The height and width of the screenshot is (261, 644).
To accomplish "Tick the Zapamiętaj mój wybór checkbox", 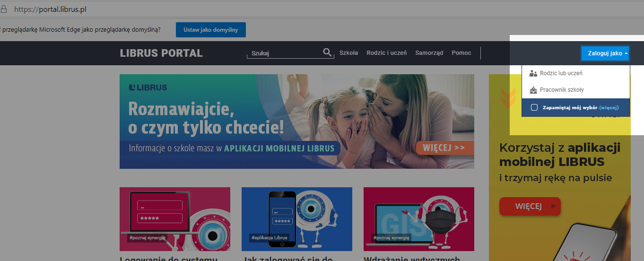I will pyautogui.click(x=534, y=107).
